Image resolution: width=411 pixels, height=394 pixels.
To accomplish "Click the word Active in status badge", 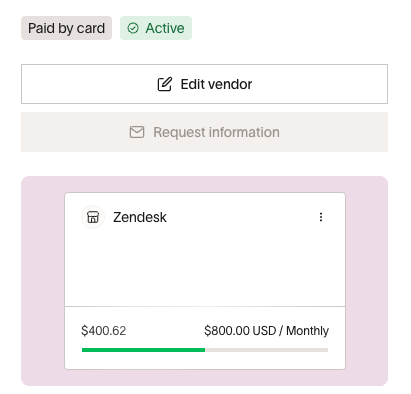I will (x=165, y=28).
